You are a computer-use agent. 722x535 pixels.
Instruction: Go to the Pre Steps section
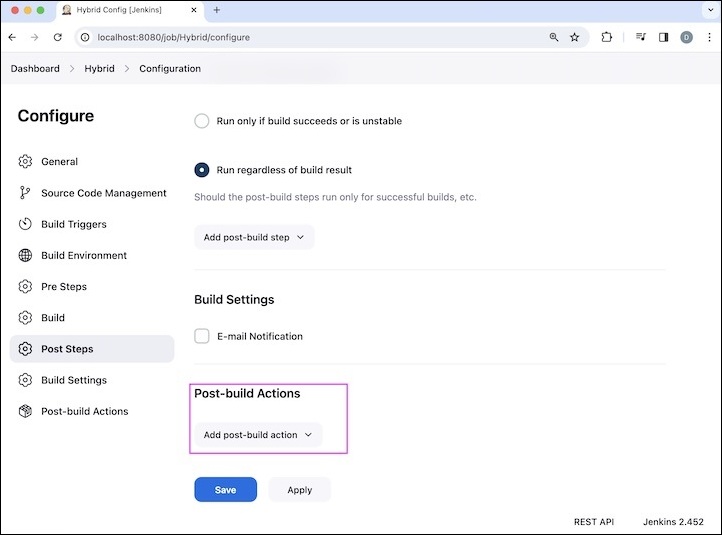[x=64, y=287]
